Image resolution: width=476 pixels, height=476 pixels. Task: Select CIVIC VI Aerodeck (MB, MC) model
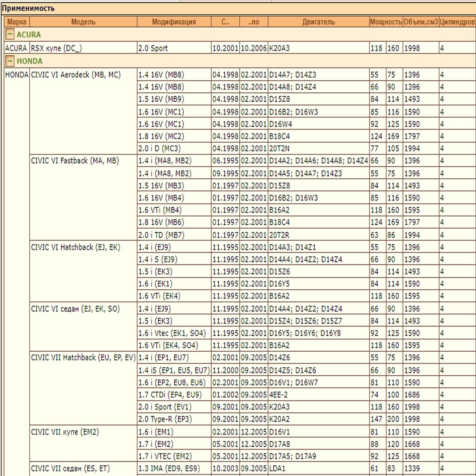[76, 75]
